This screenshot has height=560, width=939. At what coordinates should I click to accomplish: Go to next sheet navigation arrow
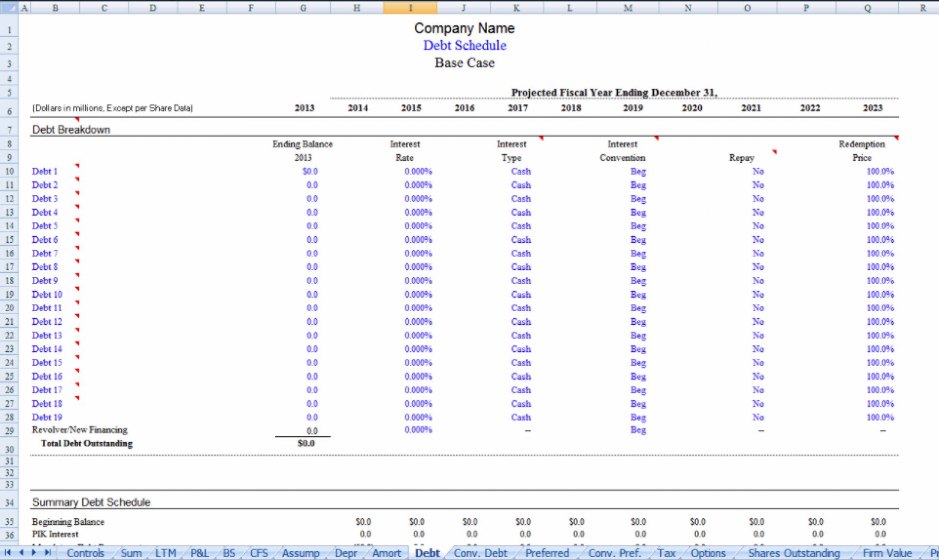pos(34,553)
